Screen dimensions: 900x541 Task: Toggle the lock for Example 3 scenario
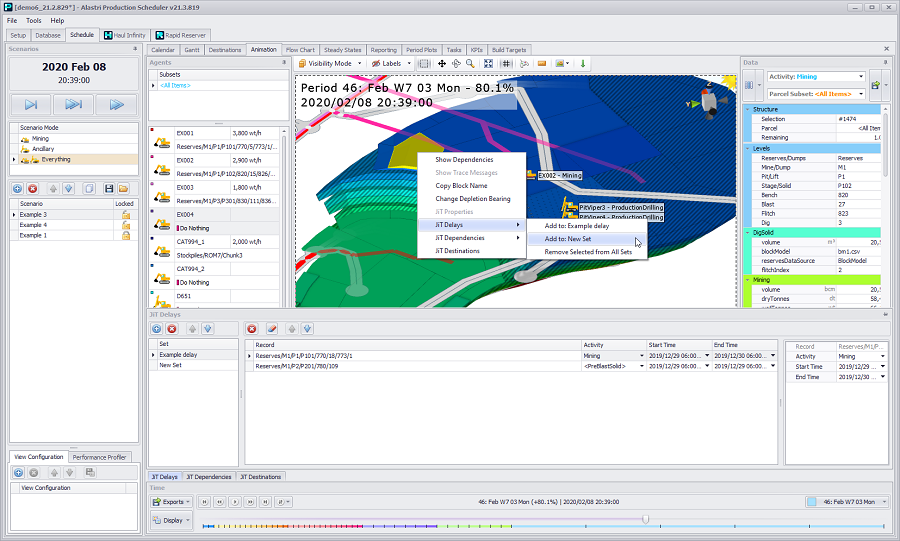click(x=126, y=215)
